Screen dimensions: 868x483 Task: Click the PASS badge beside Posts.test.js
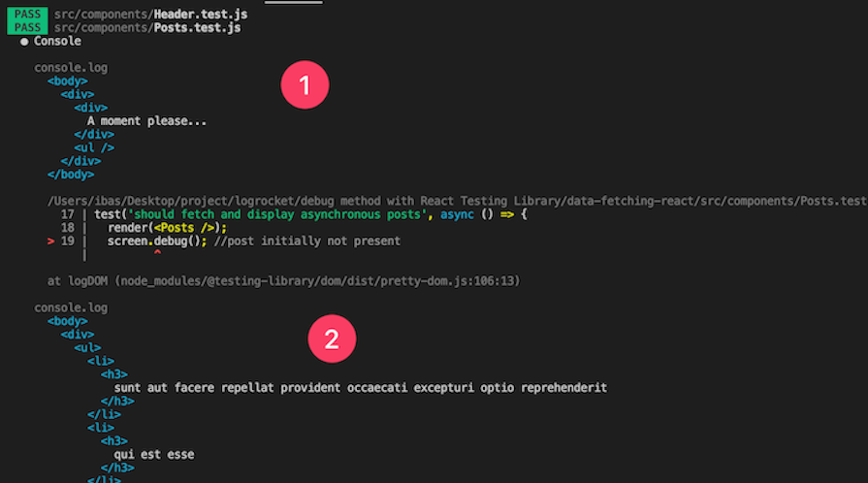pyautogui.click(x=26, y=28)
